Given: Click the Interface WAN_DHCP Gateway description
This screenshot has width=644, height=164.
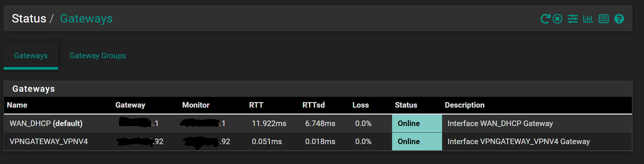Looking at the screenshot, I should [500, 123].
